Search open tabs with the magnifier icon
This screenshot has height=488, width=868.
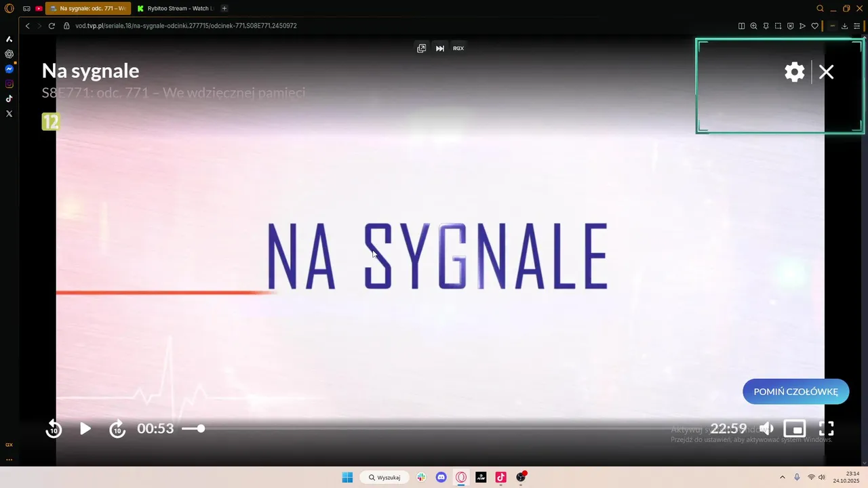click(820, 9)
